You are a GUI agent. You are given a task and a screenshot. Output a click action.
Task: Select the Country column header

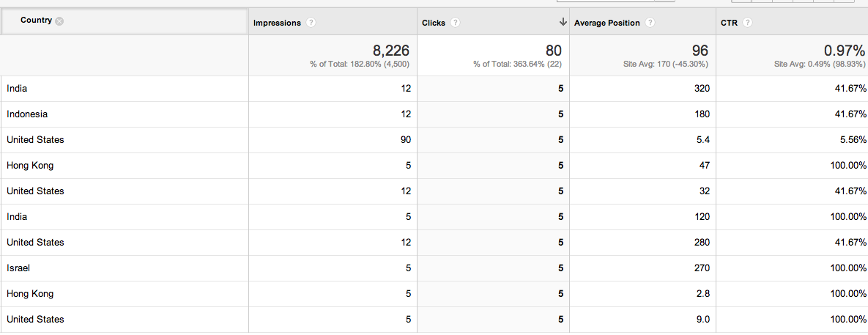point(36,21)
